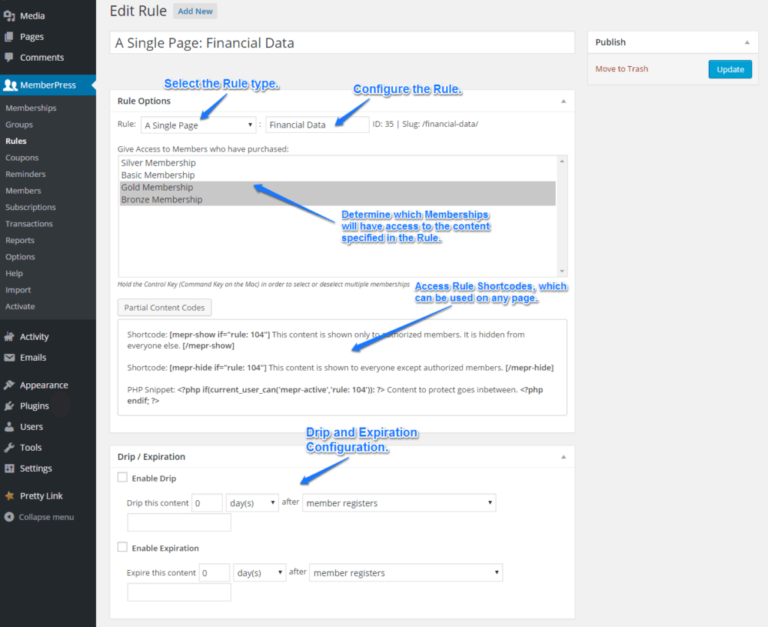The width and height of the screenshot is (768, 627).
Task: Click the Tools wrench icon
Action: (9, 447)
